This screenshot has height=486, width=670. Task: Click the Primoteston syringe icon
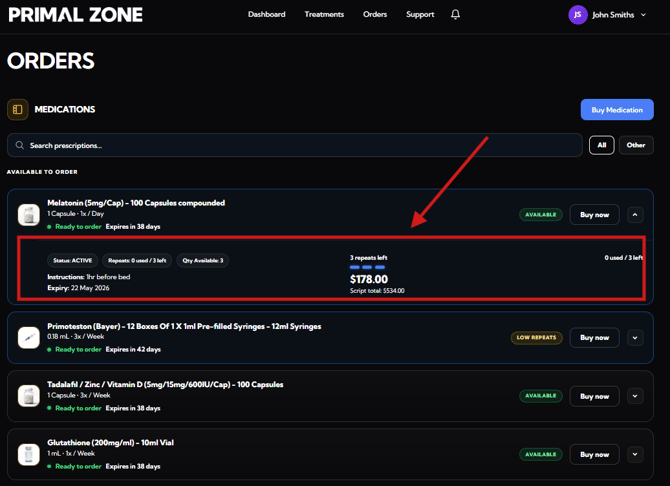point(29,338)
